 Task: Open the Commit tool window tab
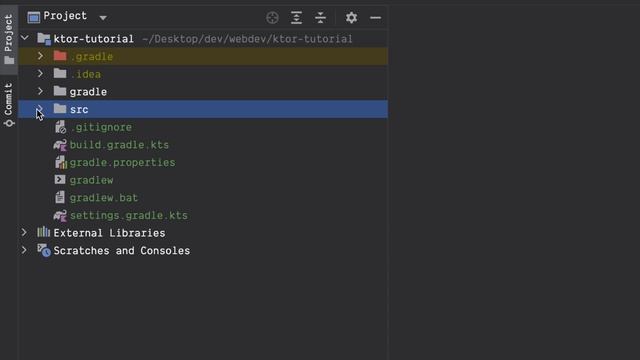click(x=9, y=105)
